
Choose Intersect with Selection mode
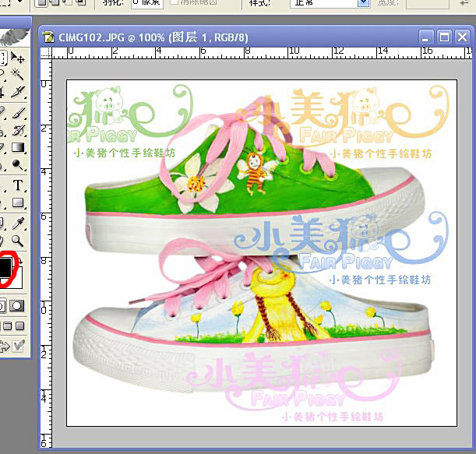coord(81,3)
